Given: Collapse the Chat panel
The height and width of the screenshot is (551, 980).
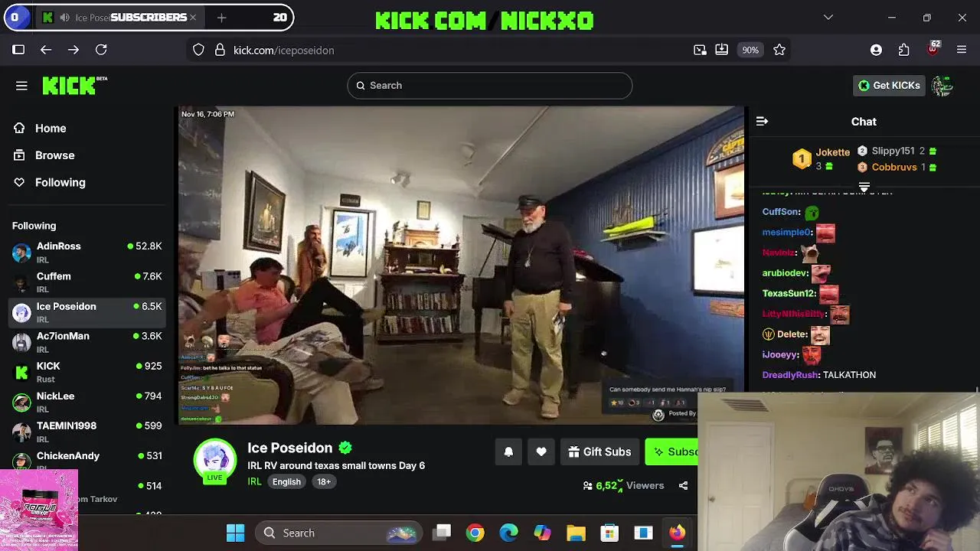Looking at the screenshot, I should 762,122.
